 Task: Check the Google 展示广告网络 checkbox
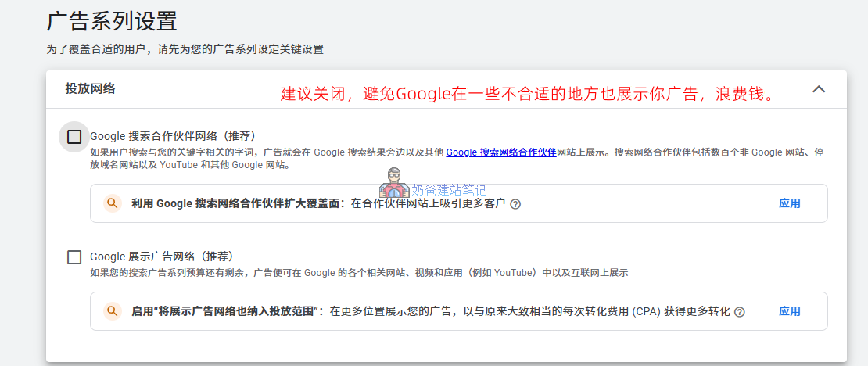pyautogui.click(x=74, y=257)
